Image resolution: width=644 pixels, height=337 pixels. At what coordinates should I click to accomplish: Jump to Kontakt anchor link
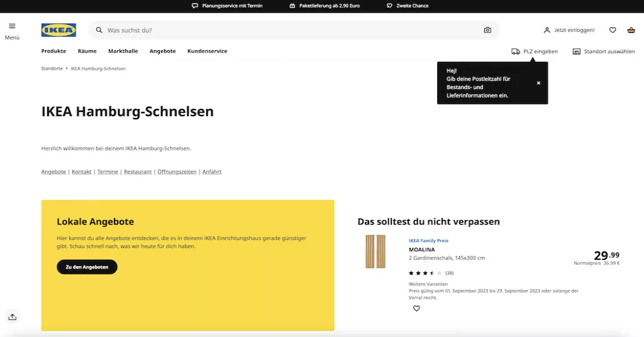click(x=82, y=172)
